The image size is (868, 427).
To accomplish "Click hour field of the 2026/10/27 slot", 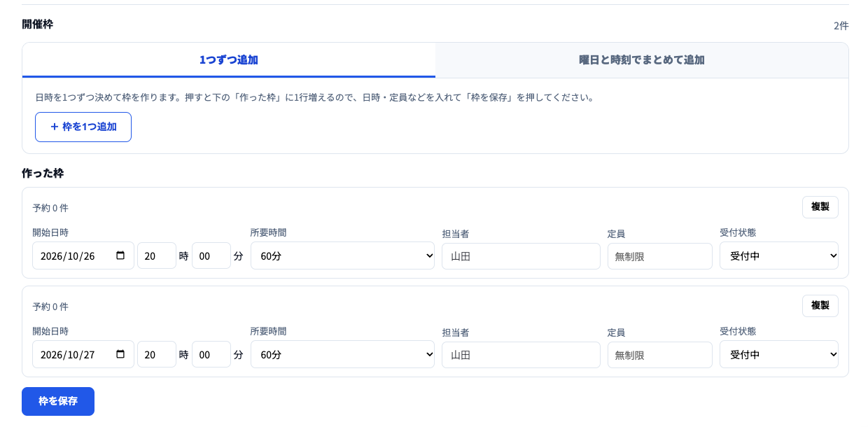I will tap(157, 354).
